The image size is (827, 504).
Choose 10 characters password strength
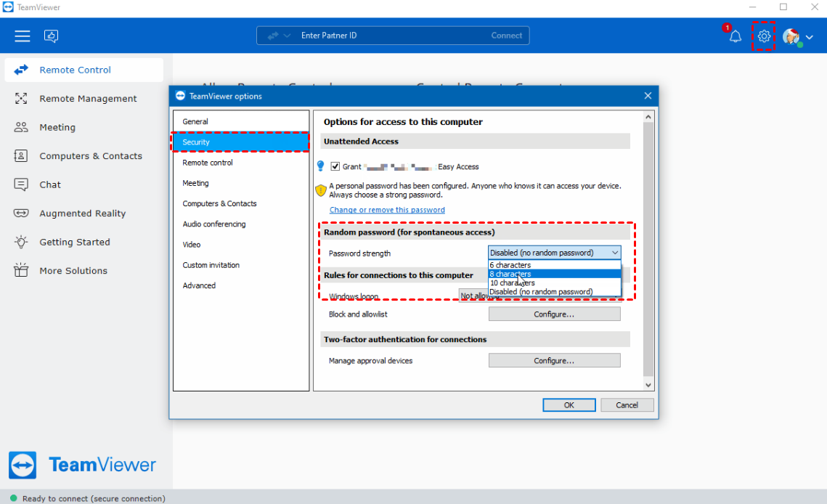[x=554, y=283]
